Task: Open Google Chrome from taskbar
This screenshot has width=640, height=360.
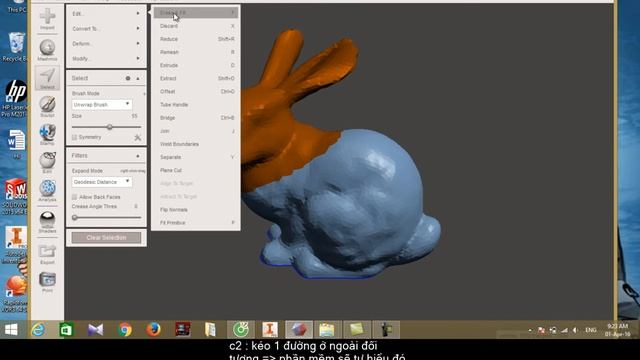Action: [x=125, y=329]
